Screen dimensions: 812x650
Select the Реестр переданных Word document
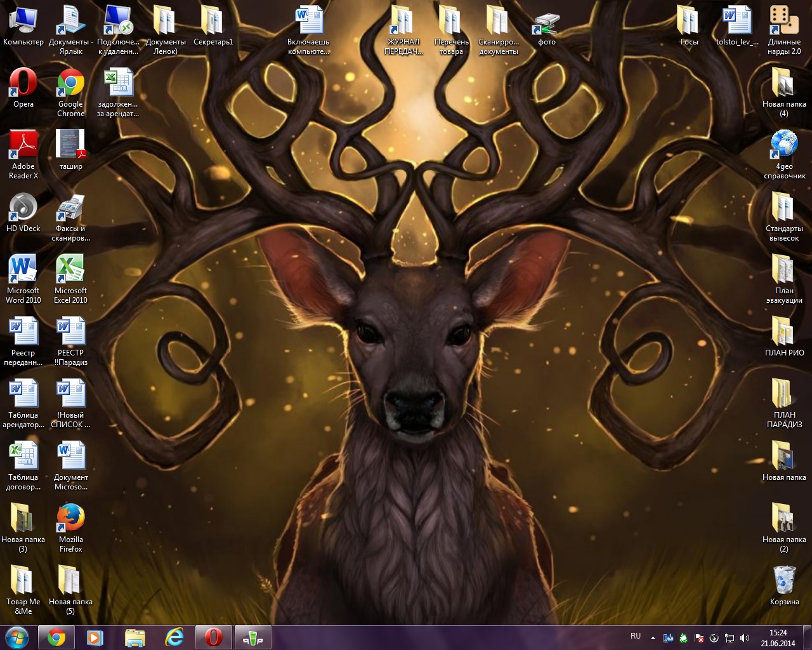click(x=23, y=341)
